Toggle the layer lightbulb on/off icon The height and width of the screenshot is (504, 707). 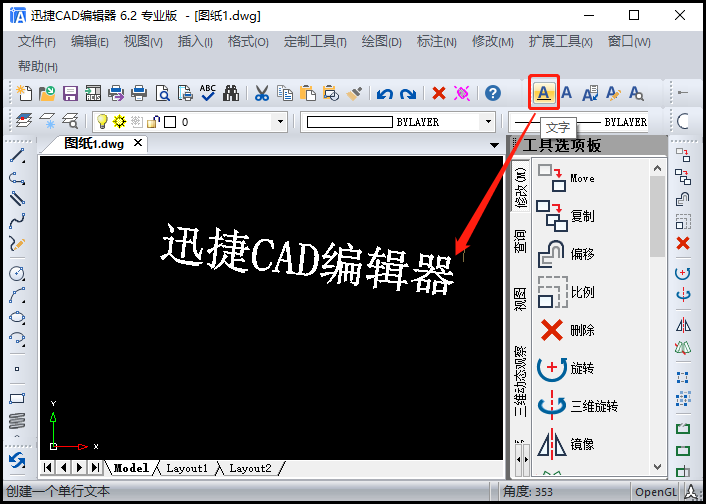point(102,122)
